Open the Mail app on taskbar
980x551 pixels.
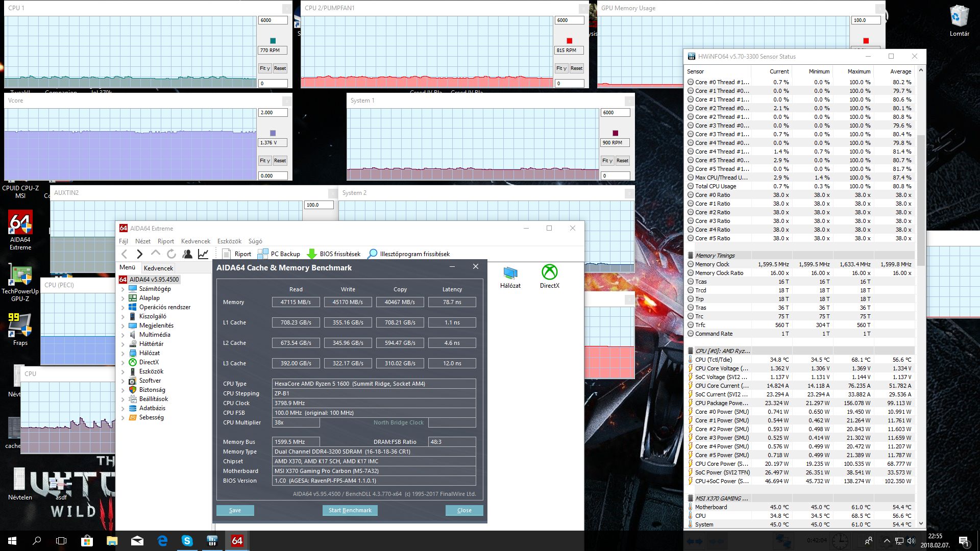(137, 541)
